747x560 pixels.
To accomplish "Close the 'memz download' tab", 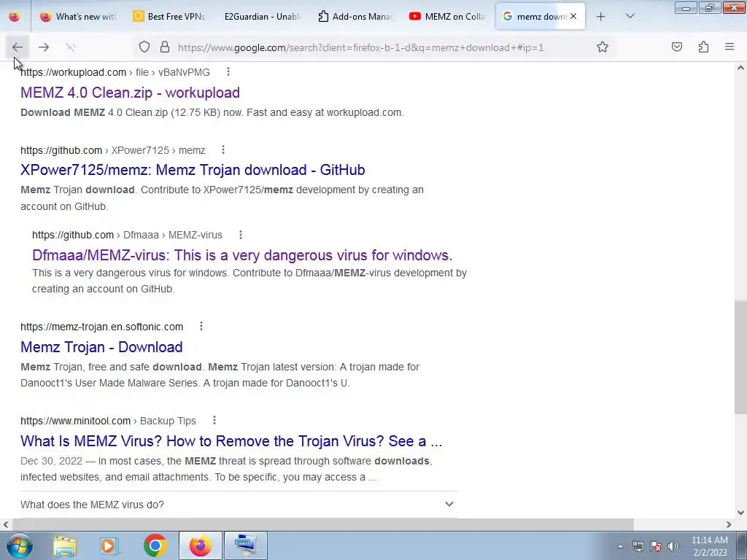I will point(573,16).
